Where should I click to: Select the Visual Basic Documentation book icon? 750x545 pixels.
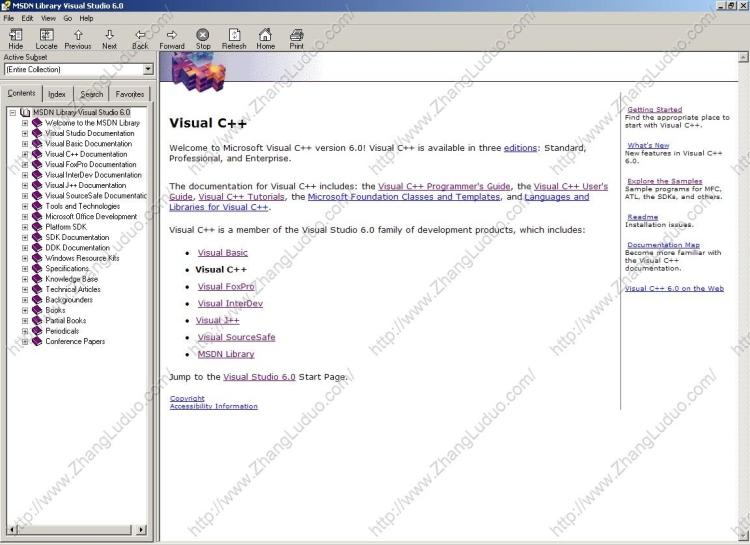click(37, 144)
